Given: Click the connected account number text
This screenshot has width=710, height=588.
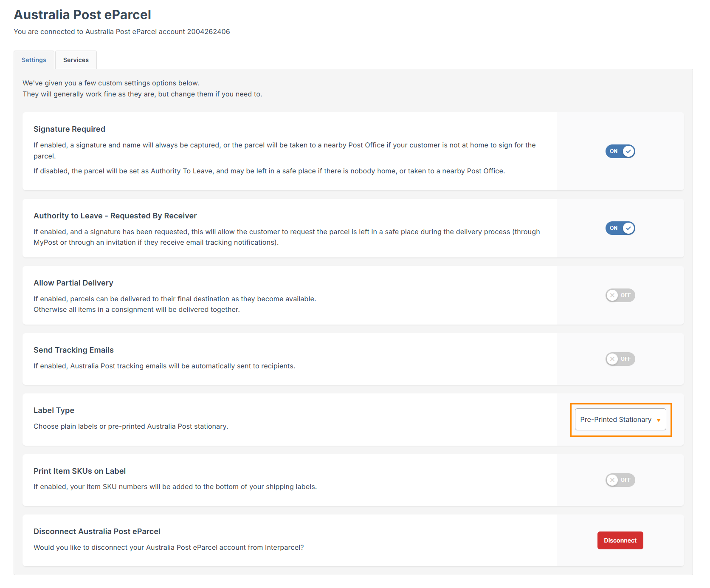Looking at the screenshot, I should 208,32.
